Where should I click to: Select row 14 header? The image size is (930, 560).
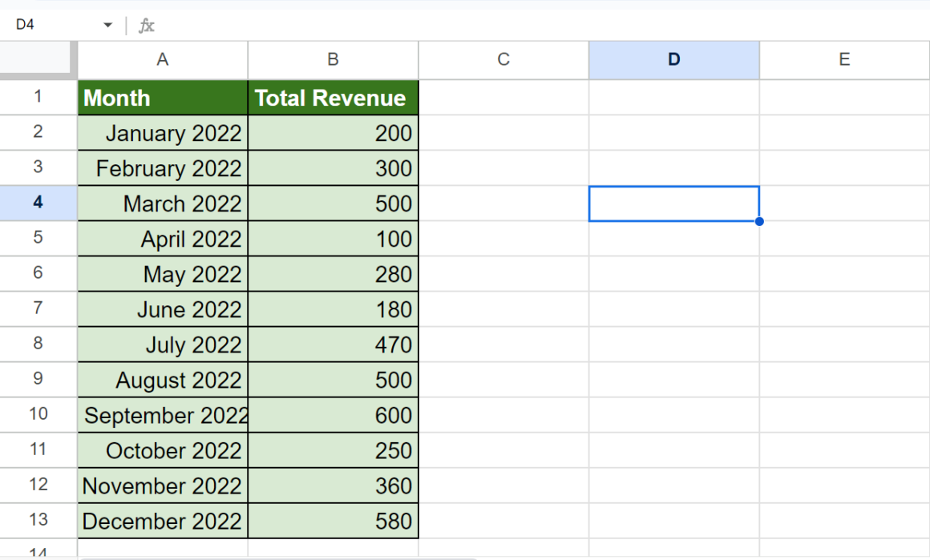coord(36,553)
